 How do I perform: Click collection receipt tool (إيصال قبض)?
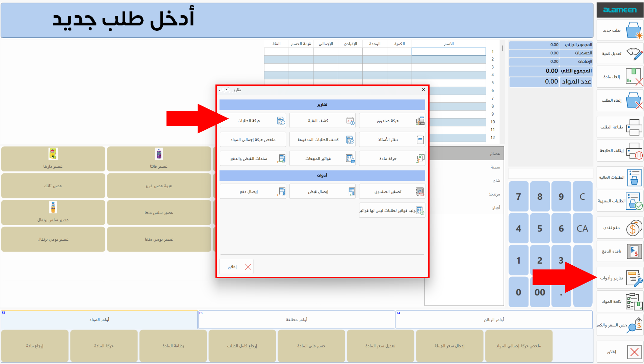[x=322, y=192]
